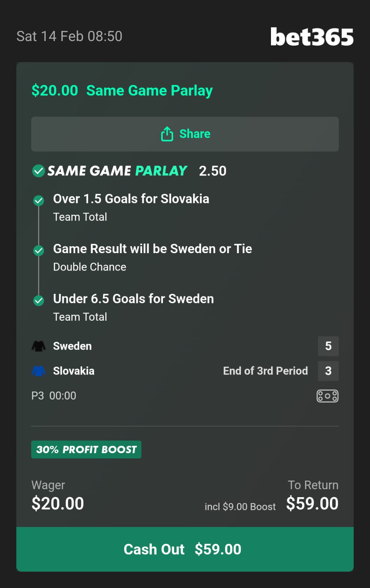Viewport: 370px width, 588px height.
Task: Tap the 30% Profit Boost badge
Action: pyautogui.click(x=86, y=450)
